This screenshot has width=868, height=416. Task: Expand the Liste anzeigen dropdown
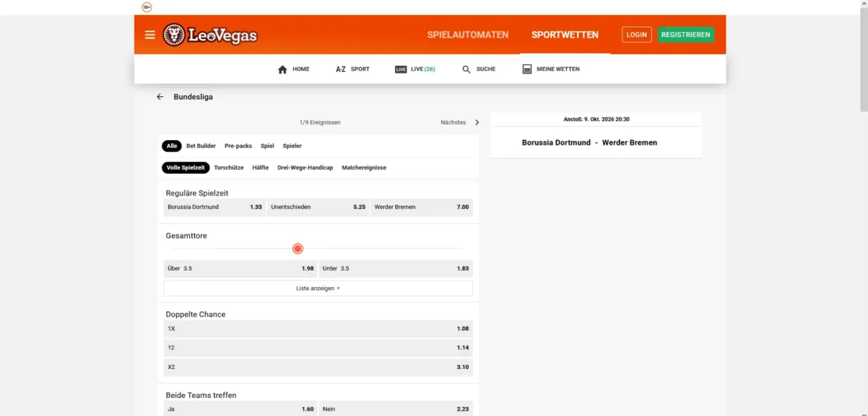tap(318, 289)
